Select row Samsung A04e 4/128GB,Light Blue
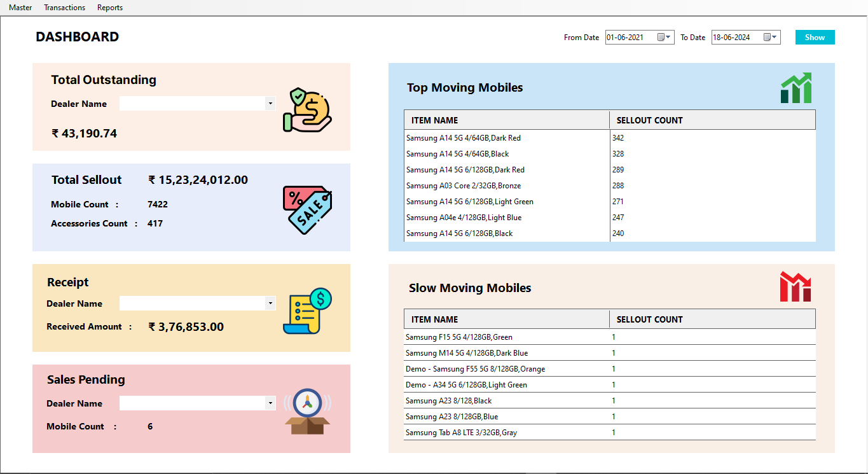The image size is (868, 474). click(x=610, y=218)
